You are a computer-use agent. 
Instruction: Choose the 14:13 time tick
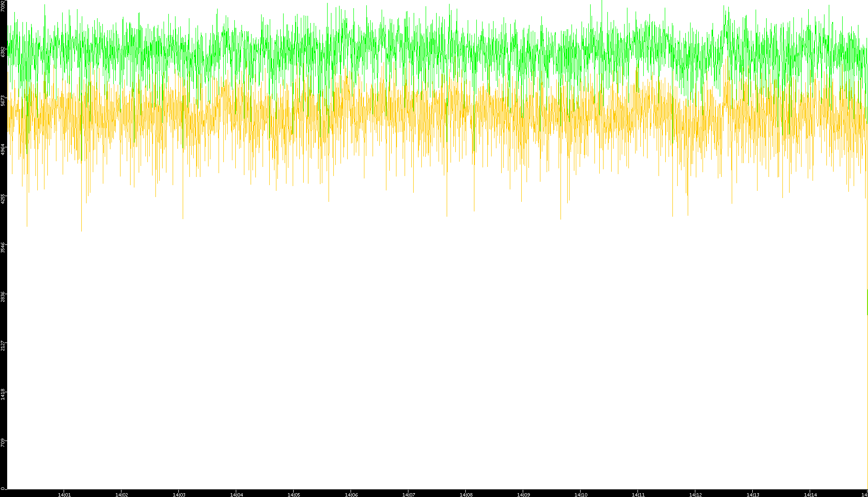(753, 495)
